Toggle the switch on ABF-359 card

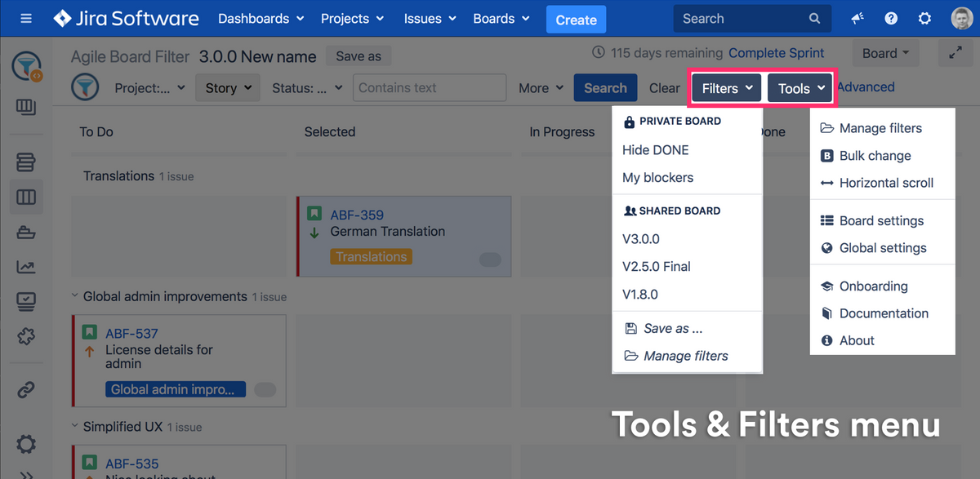point(490,259)
